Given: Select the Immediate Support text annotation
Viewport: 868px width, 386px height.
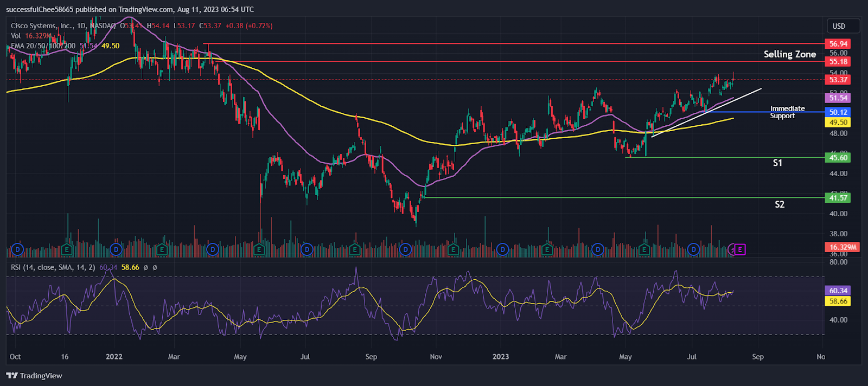Looking at the screenshot, I should coord(787,112).
